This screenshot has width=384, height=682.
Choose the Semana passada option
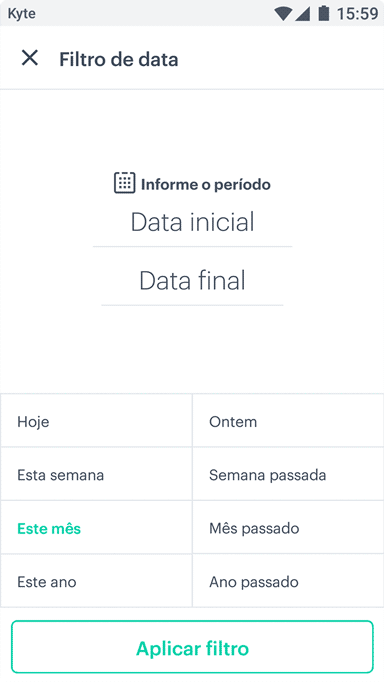(x=288, y=474)
